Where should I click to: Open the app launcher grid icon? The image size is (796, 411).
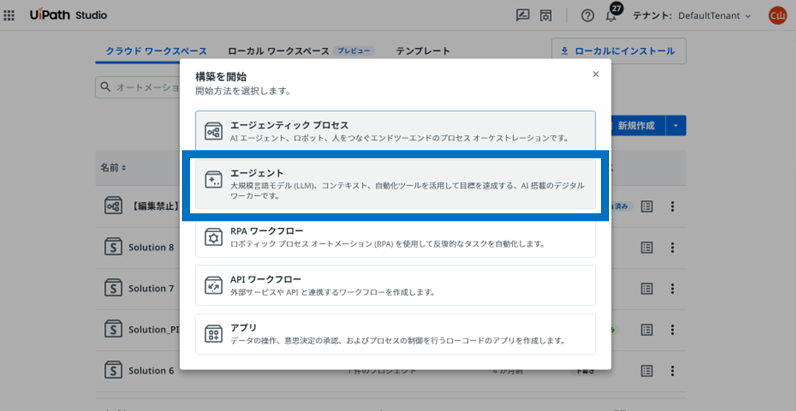point(9,15)
